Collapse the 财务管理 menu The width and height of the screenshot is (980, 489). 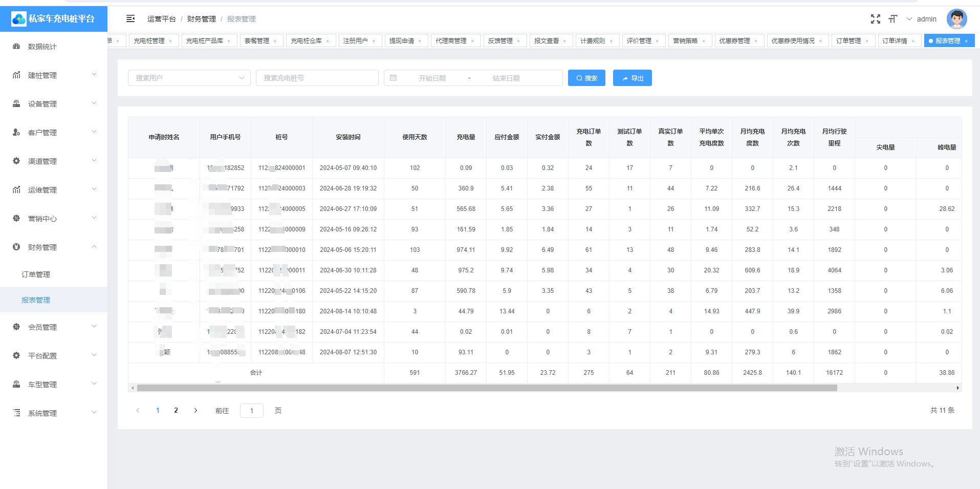94,247
